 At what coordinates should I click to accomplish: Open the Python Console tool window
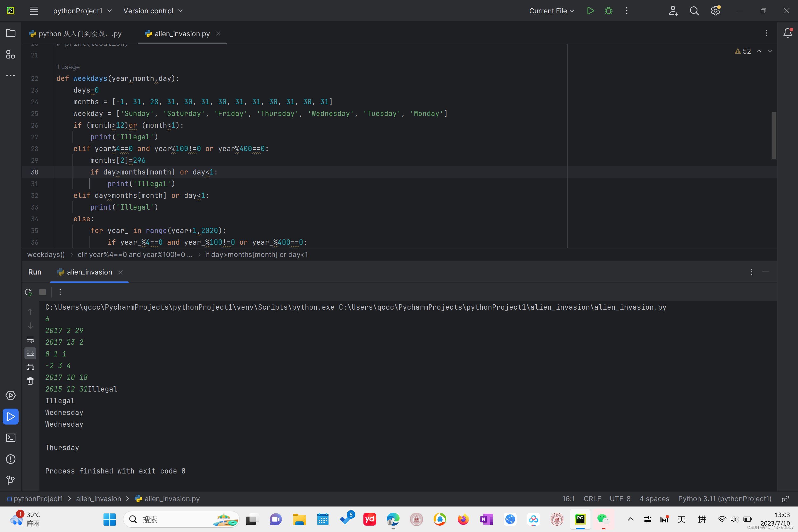pos(11,395)
